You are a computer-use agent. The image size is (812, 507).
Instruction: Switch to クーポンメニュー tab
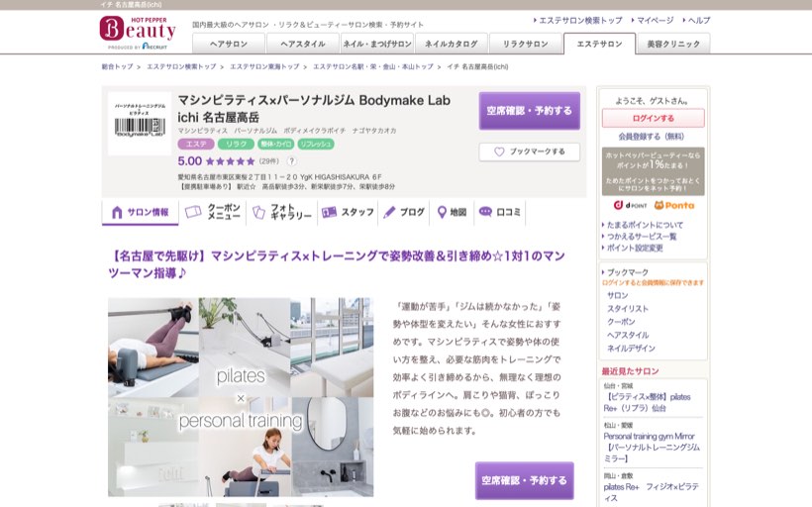[x=213, y=212]
